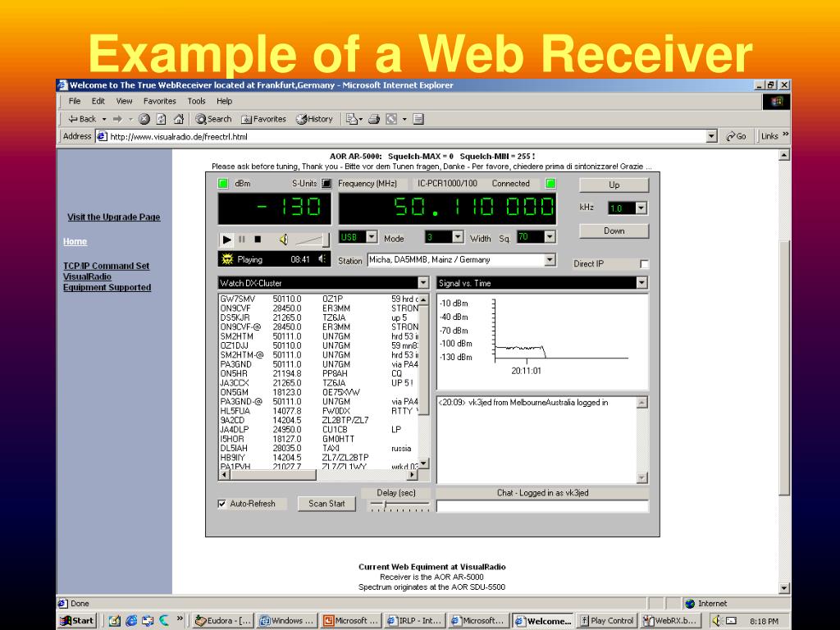Toggle the green dBm indicator

(223, 183)
